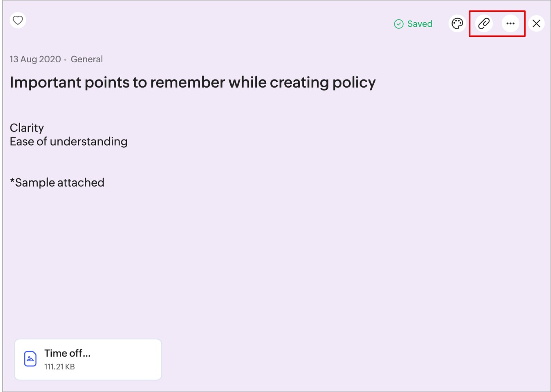Click the word 'policy' in the title
The width and height of the screenshot is (551, 392).
pyautogui.click(x=354, y=83)
